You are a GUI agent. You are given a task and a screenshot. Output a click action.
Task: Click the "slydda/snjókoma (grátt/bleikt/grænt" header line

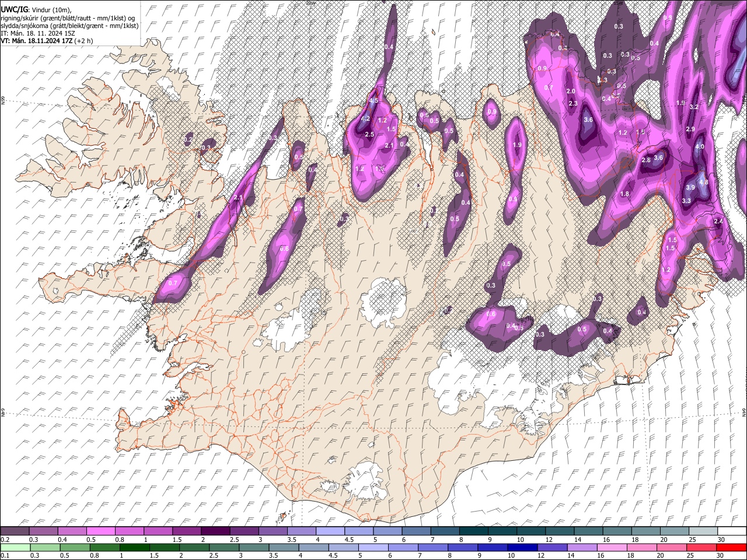pos(69,26)
